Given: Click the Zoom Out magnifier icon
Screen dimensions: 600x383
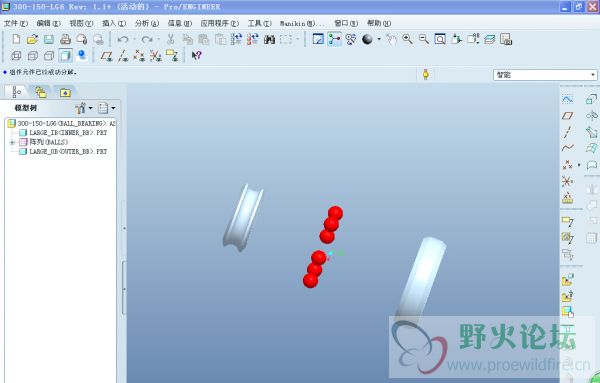Looking at the screenshot, I should point(424,39).
